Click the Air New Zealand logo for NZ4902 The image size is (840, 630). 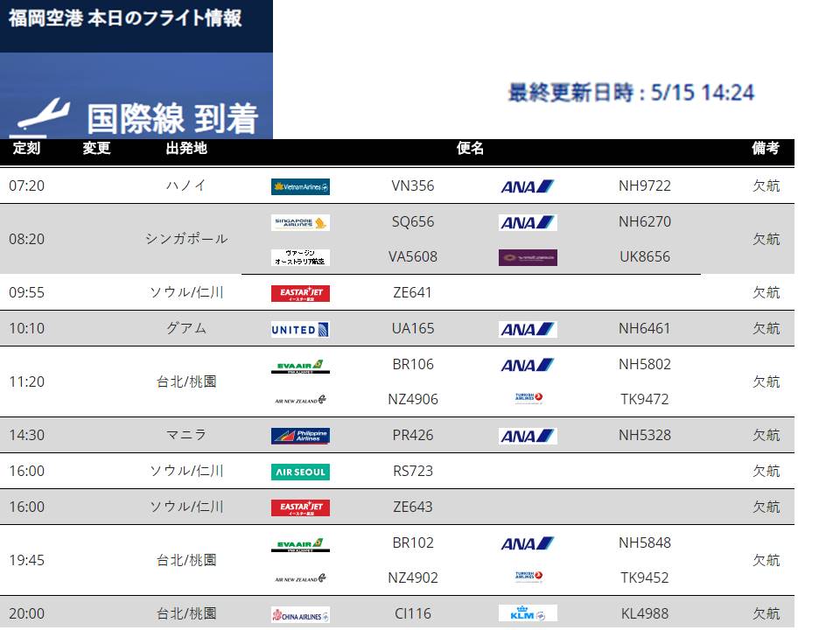300,578
